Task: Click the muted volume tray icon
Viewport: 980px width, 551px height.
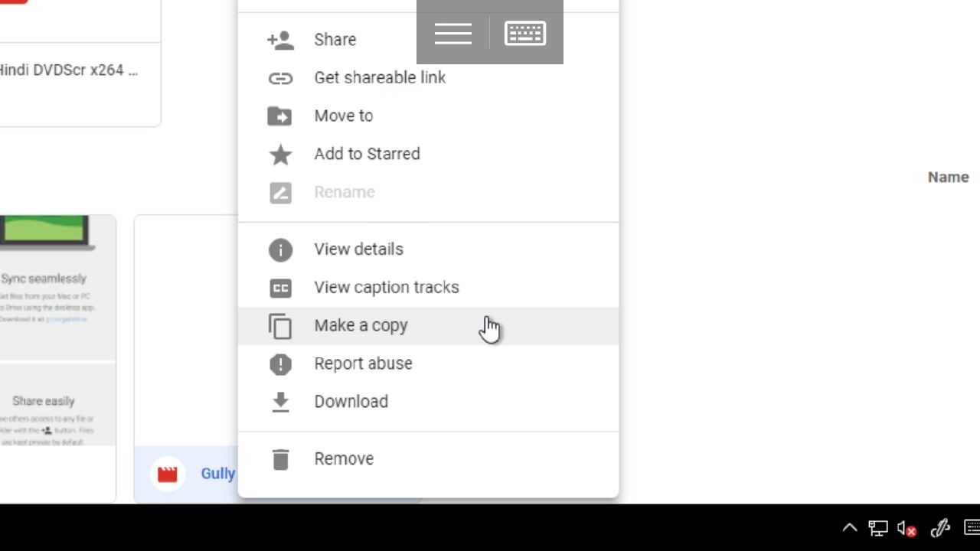Action: 907,528
